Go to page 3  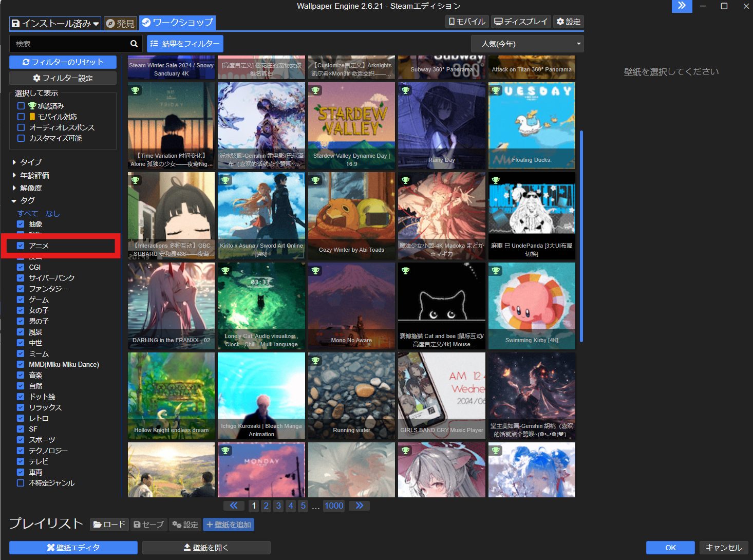tap(278, 506)
